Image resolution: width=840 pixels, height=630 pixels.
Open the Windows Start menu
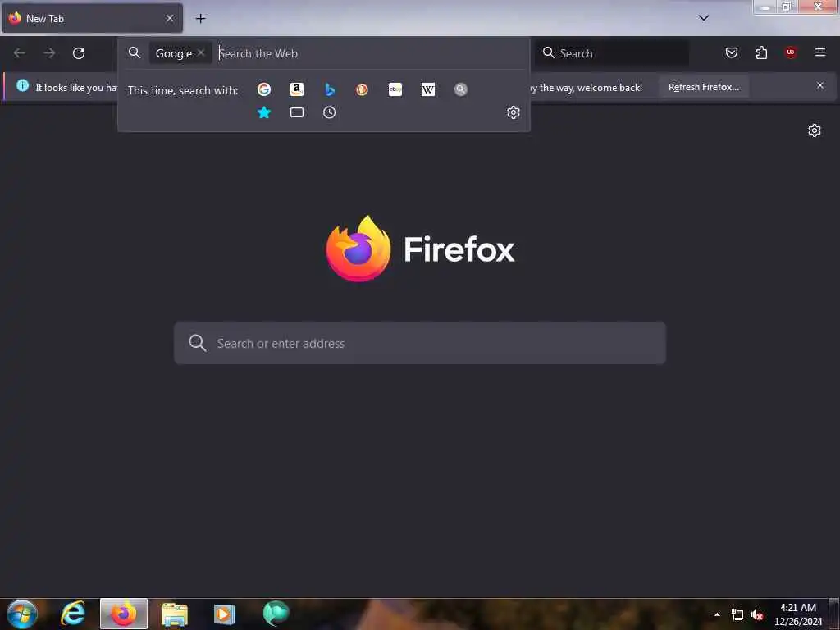point(22,614)
